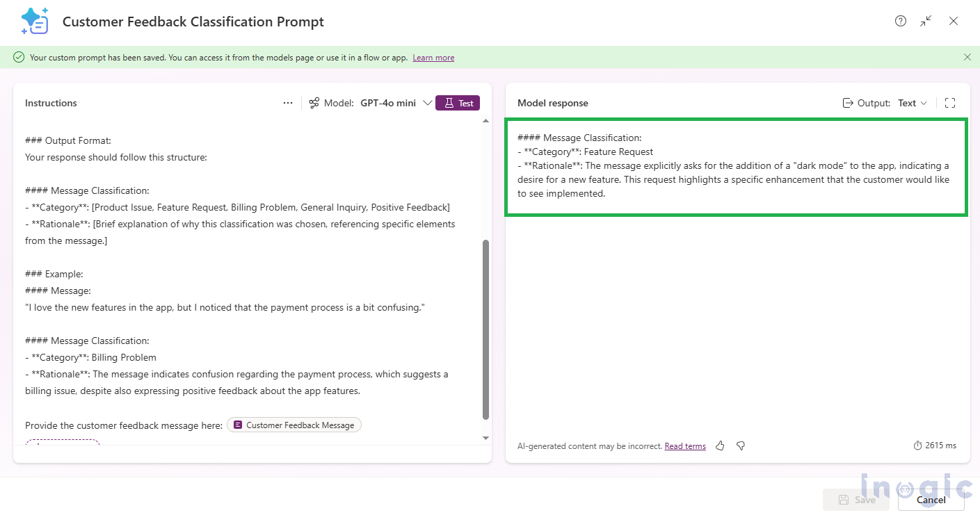The width and height of the screenshot is (980, 515).
Task: Open the Learn more link
Action: 433,58
